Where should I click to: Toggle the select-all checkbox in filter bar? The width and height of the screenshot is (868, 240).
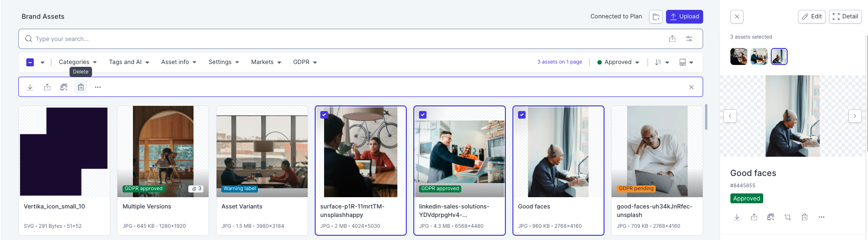(30, 62)
